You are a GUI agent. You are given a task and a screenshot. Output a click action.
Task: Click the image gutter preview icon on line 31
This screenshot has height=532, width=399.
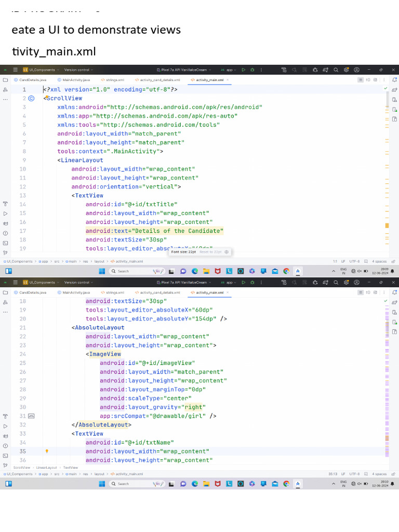(x=31, y=416)
